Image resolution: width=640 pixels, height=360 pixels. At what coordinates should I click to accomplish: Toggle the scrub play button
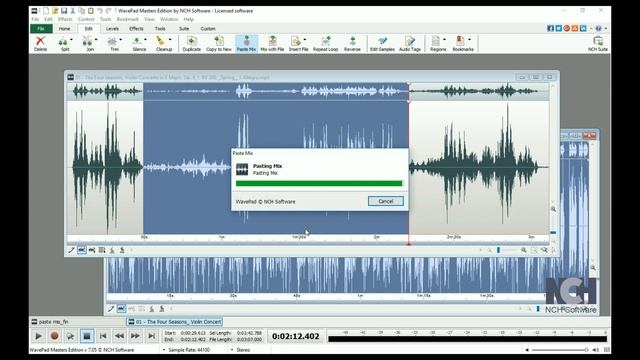click(x=71, y=336)
